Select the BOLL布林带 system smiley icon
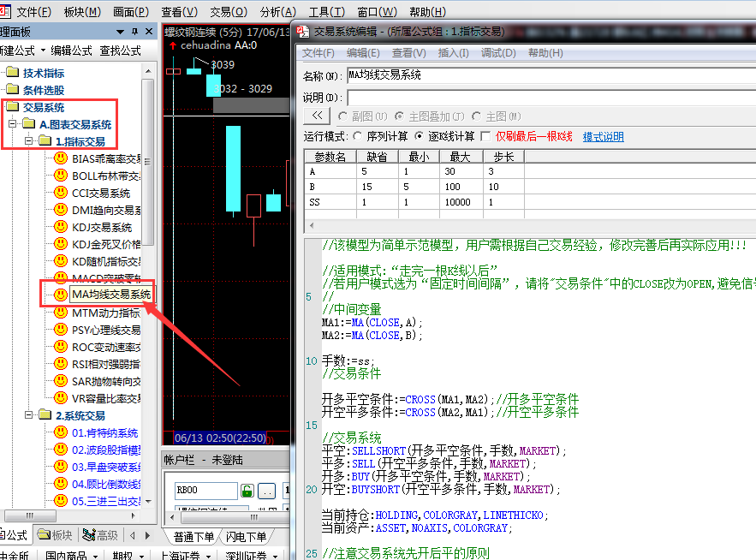Image resolution: width=756 pixels, height=560 pixels. coord(60,175)
